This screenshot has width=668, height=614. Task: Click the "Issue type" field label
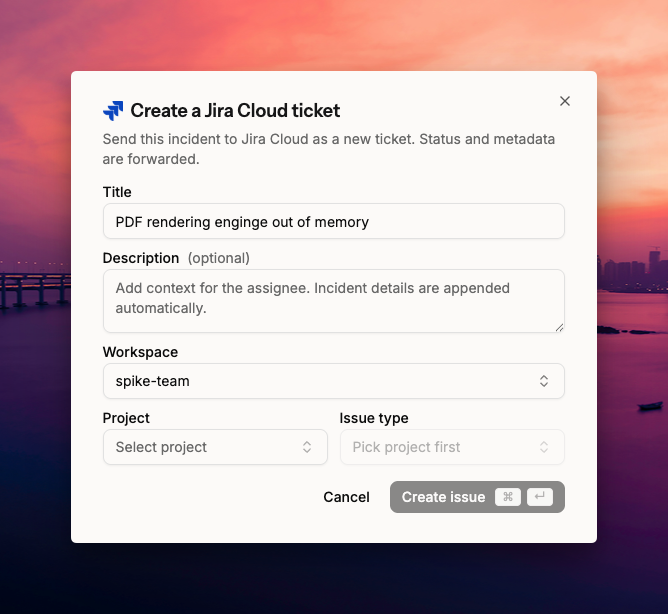(374, 418)
